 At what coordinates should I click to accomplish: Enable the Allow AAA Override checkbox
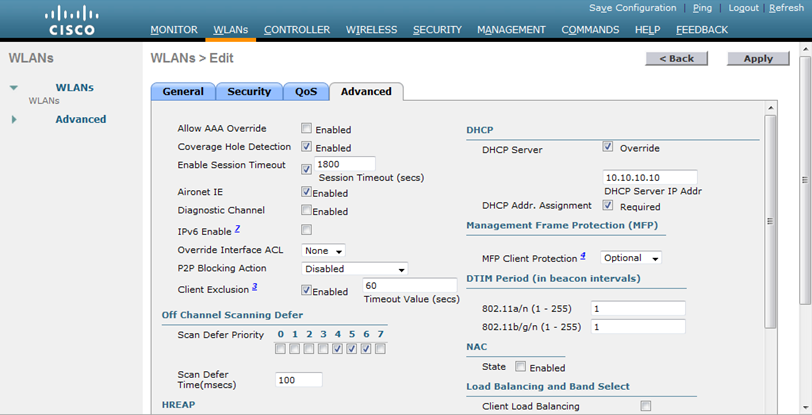click(x=307, y=129)
